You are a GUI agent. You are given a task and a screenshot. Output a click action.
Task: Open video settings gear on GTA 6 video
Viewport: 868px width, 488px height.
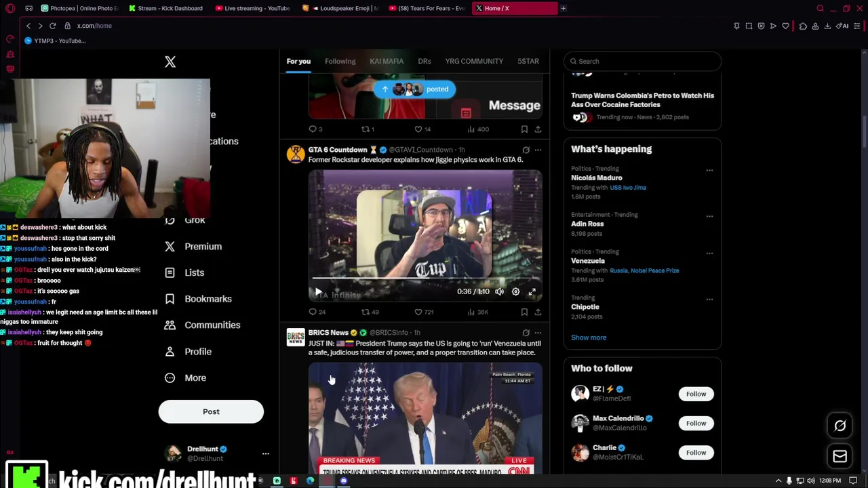click(x=515, y=291)
